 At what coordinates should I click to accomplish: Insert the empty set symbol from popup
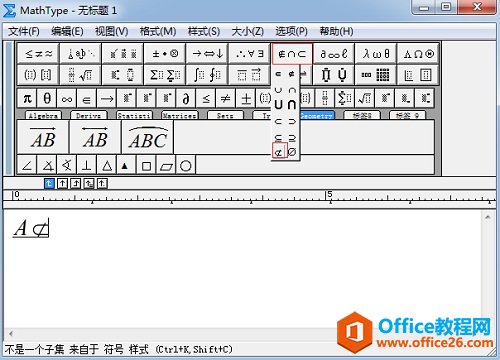(x=292, y=152)
